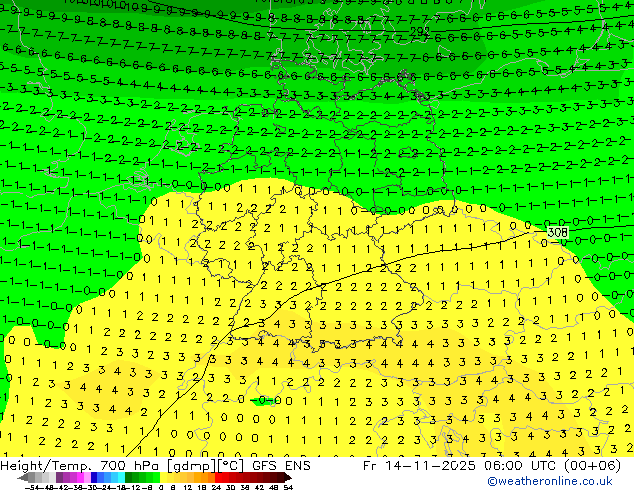Click the [°C] unit label

[230, 466]
